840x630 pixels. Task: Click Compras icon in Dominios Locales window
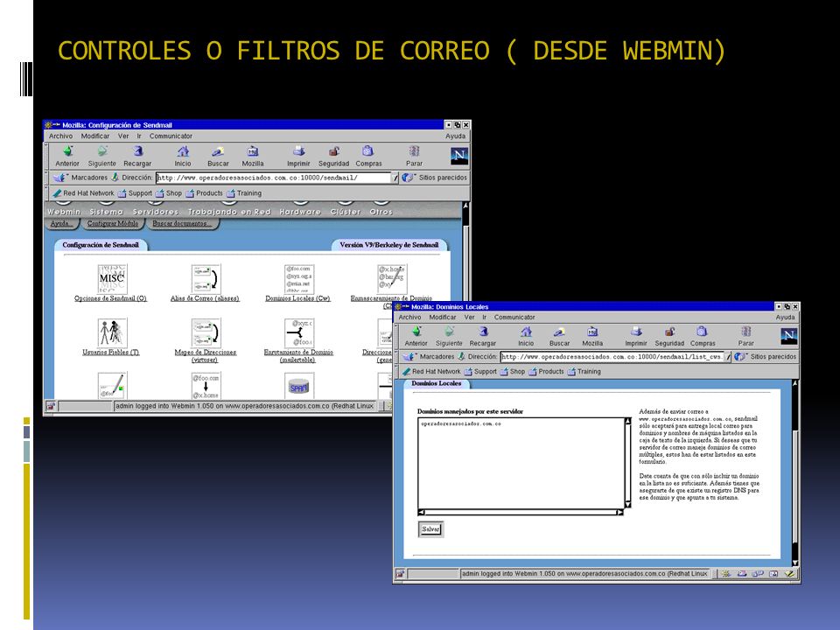pyautogui.click(x=703, y=332)
